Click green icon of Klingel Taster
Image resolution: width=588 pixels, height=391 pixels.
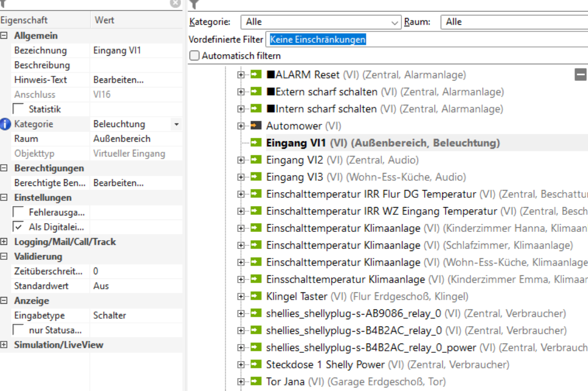click(x=256, y=296)
